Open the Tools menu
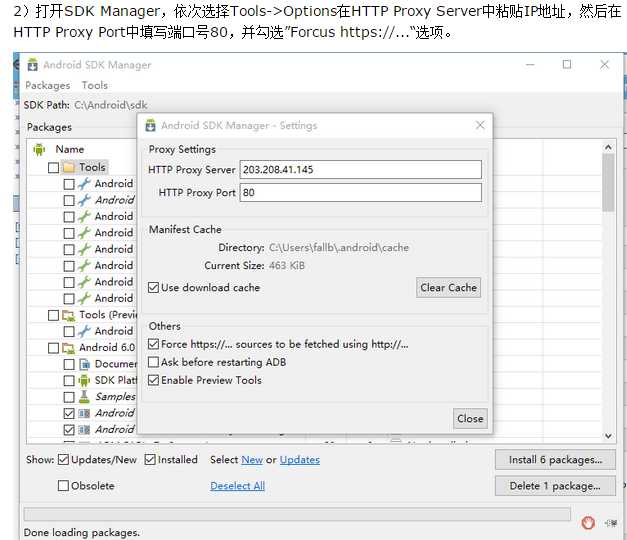Image resolution: width=627 pixels, height=540 pixels. tap(95, 85)
